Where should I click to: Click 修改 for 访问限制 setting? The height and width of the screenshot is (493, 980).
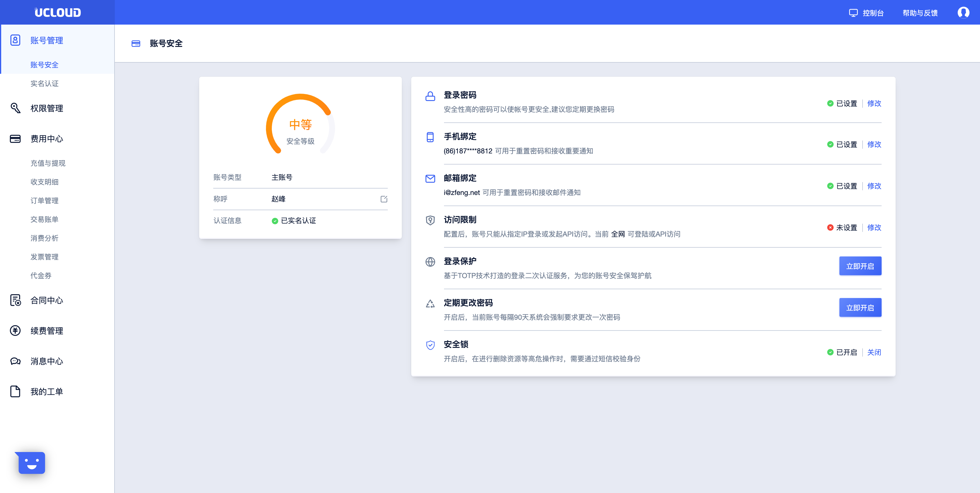click(x=874, y=227)
